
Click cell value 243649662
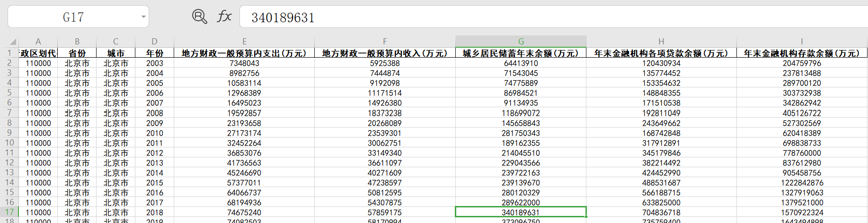pos(661,123)
